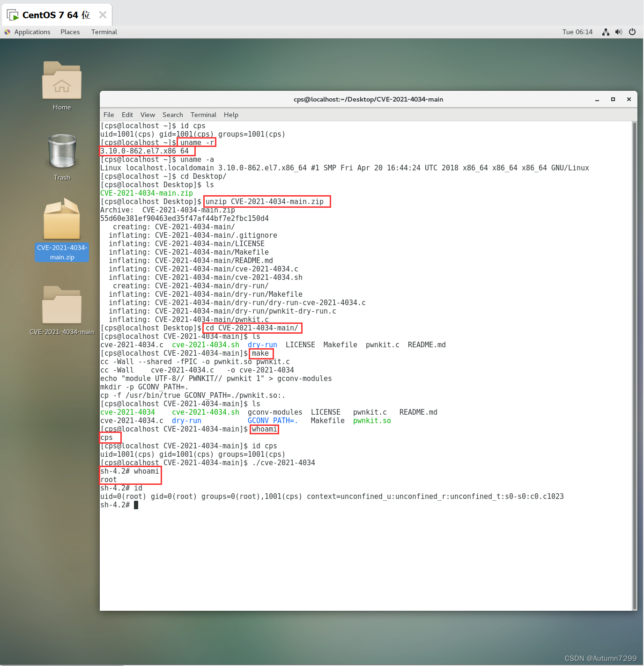
Task: Open the CVE-2021-4034-main folder icon on desktop
Action: click(62, 305)
